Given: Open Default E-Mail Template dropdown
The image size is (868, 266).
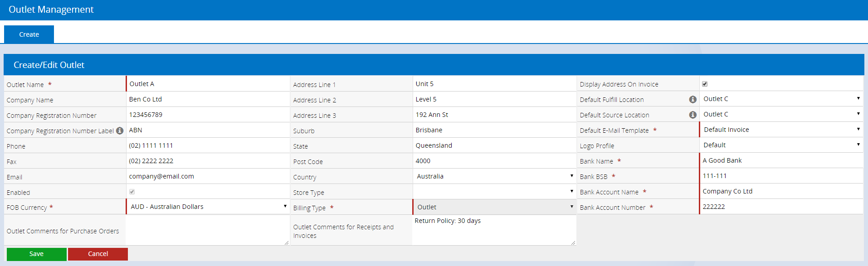Looking at the screenshot, I should [x=781, y=130].
